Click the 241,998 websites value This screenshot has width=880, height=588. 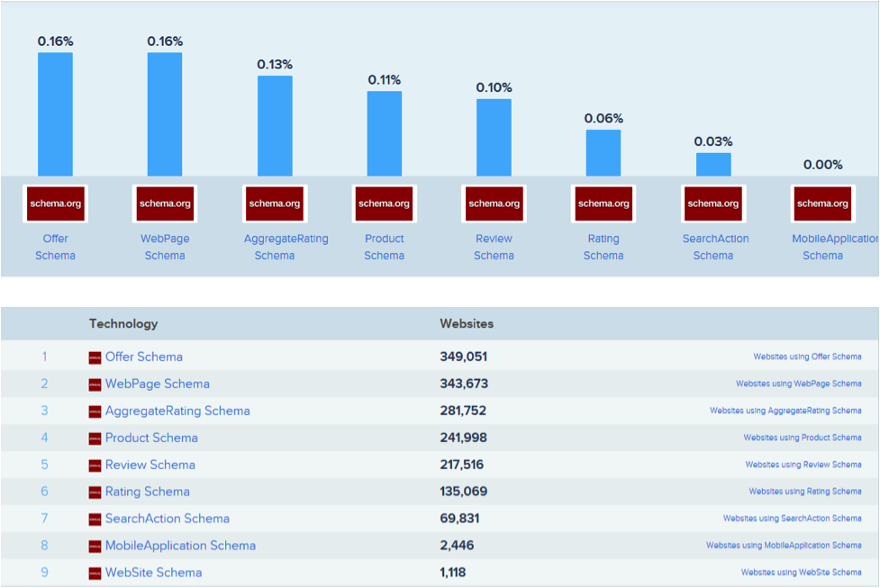pyautogui.click(x=464, y=438)
